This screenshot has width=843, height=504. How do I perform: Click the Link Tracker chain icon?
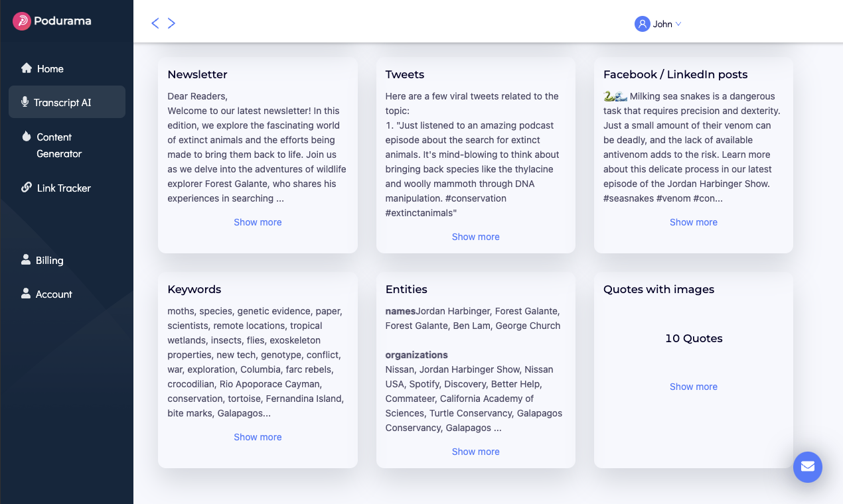point(27,188)
